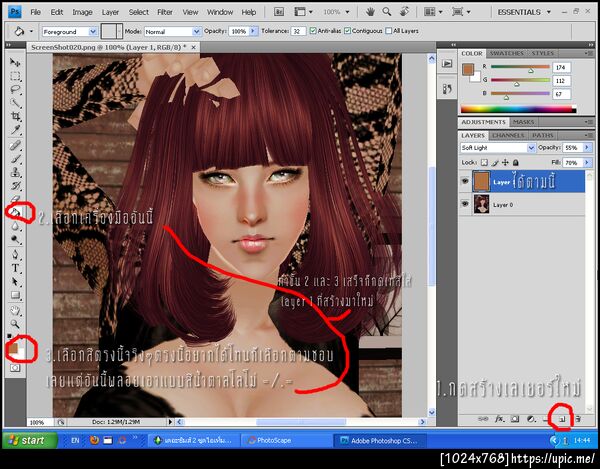Open the Image menu

pos(82,12)
